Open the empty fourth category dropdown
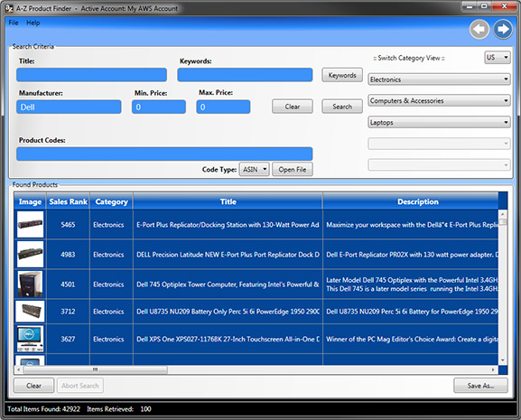 click(439, 144)
